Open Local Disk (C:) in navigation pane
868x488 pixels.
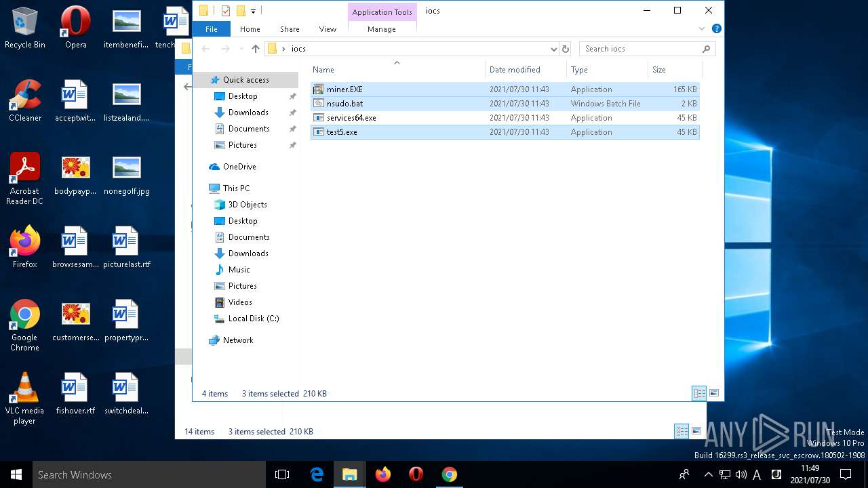(x=245, y=319)
